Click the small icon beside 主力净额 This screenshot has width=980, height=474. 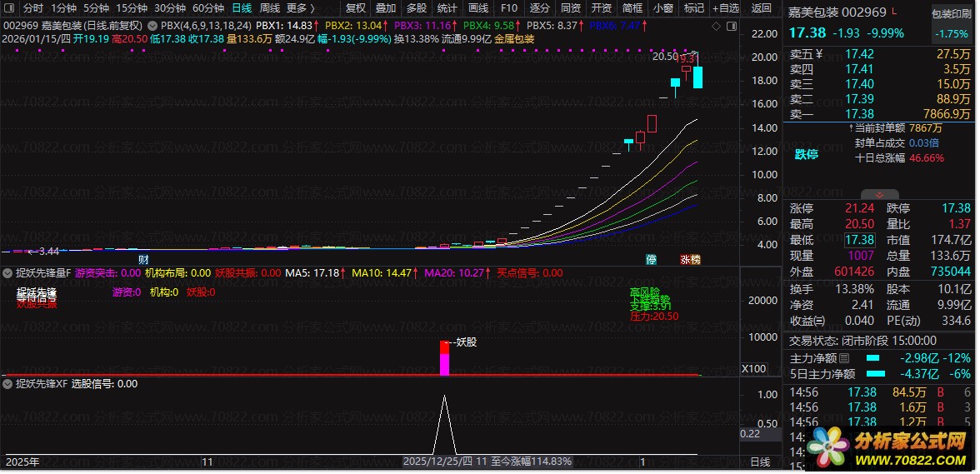pos(843,358)
